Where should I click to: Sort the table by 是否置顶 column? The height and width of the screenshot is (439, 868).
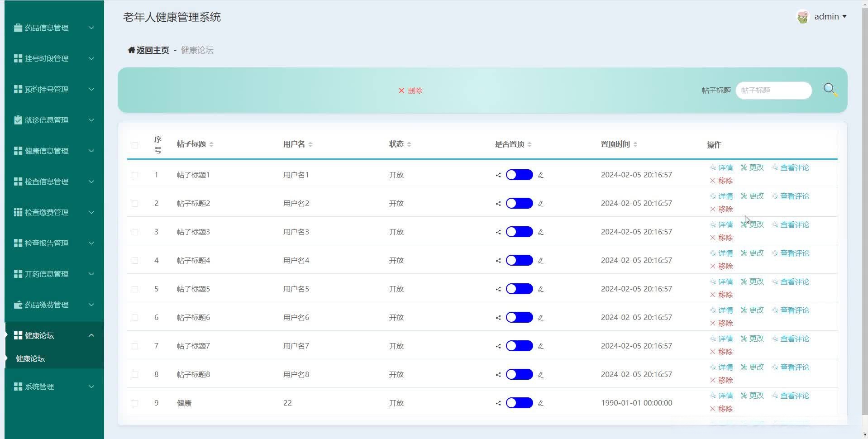(x=529, y=144)
